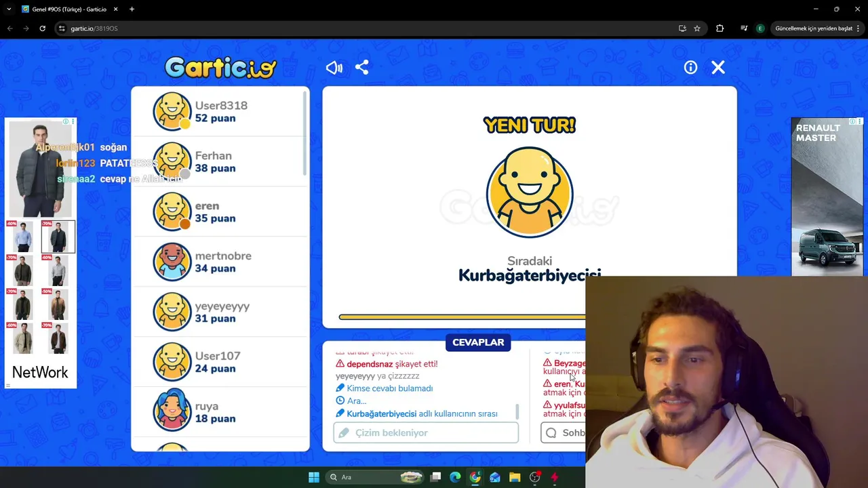Click overlay chat message 'soğan'
The width and height of the screenshot is (868, 488).
(x=113, y=147)
